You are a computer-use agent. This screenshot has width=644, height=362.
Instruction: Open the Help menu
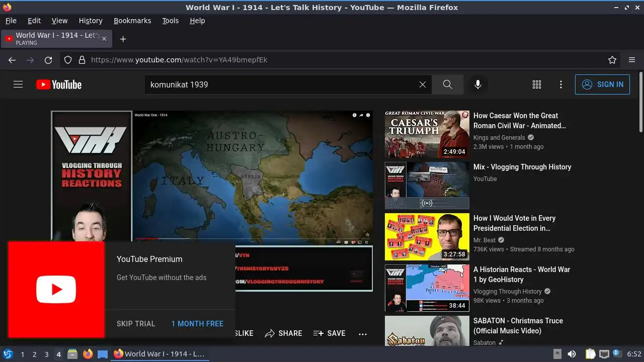[197, 21]
